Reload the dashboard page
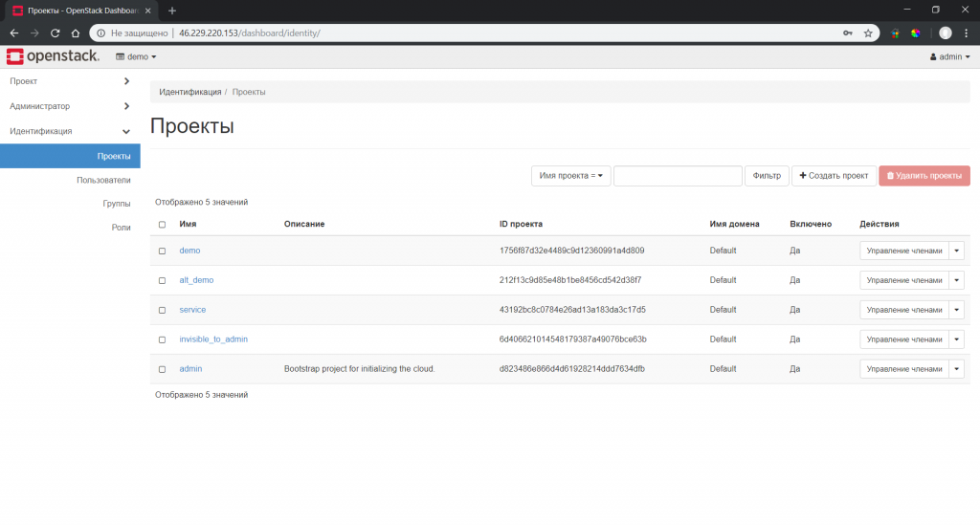Viewport: 980px width, 525px height. point(55,33)
